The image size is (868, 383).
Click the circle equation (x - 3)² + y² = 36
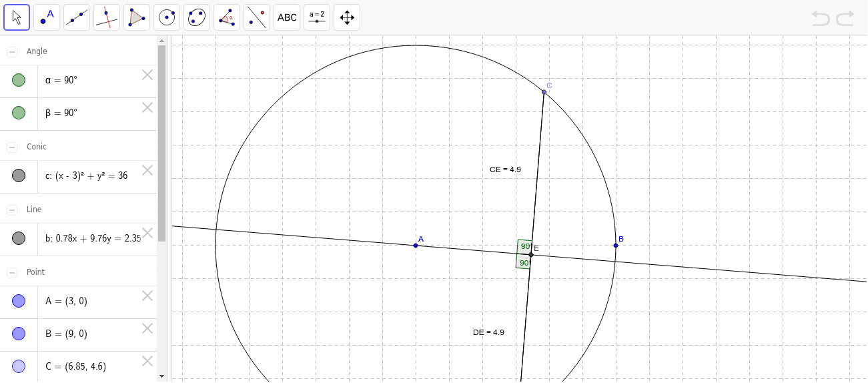click(x=87, y=175)
